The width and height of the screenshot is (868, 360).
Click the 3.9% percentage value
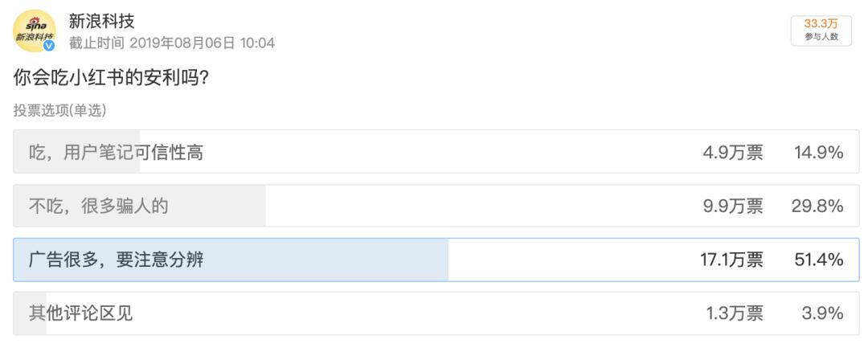[x=822, y=313]
